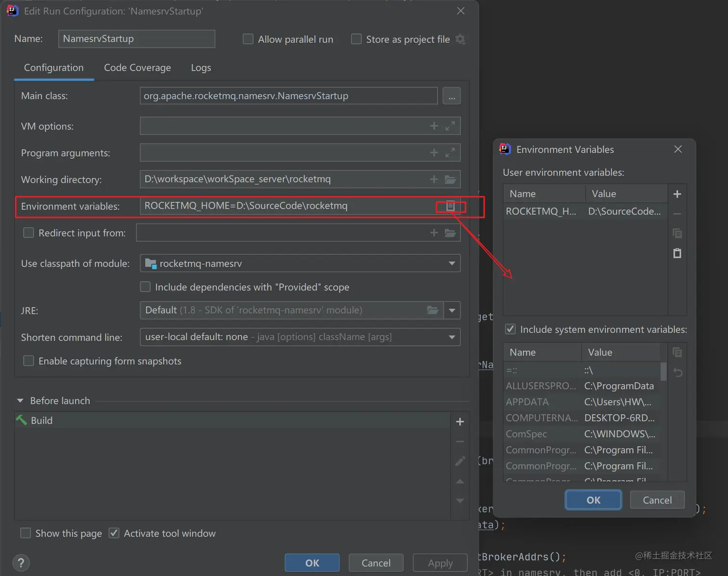Collapse the Before launch section

(x=20, y=401)
